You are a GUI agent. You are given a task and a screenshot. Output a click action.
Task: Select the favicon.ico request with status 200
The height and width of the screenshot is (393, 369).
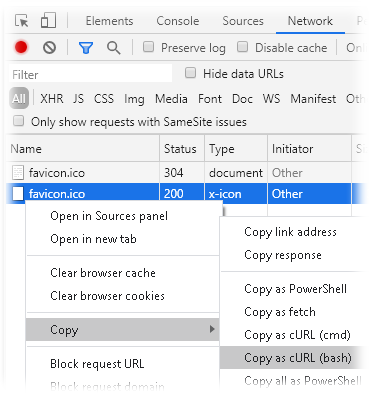57,194
